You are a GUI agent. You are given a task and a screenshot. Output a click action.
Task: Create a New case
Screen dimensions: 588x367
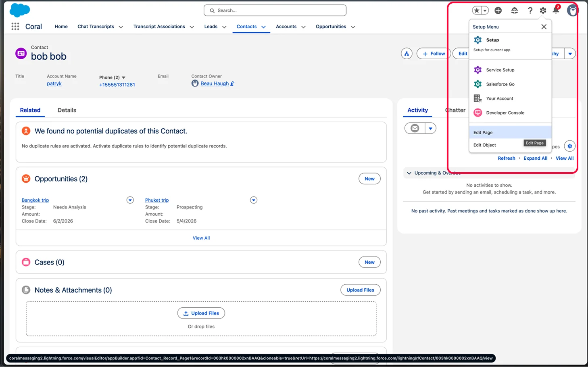[369, 262]
